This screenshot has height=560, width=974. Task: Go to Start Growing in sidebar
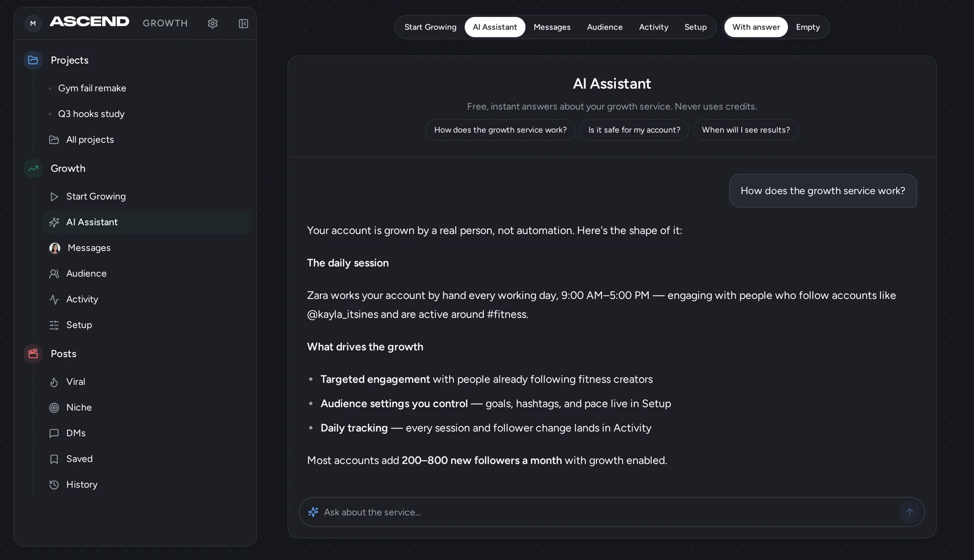[147, 196]
